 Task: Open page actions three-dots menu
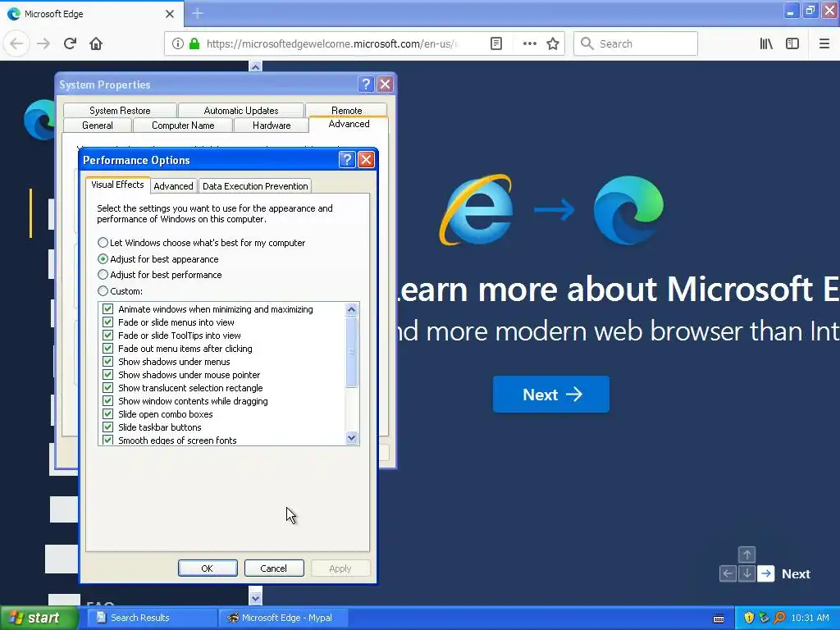[529, 43]
